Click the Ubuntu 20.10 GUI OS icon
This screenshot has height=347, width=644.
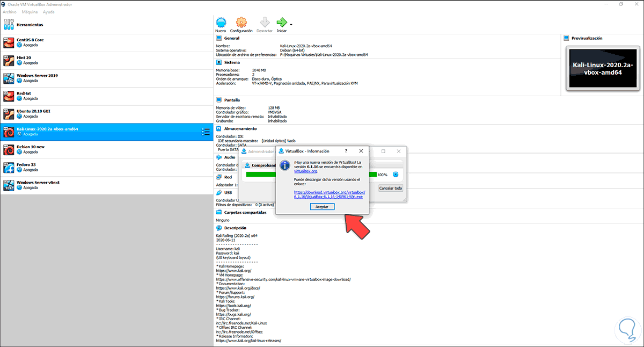click(x=8, y=113)
